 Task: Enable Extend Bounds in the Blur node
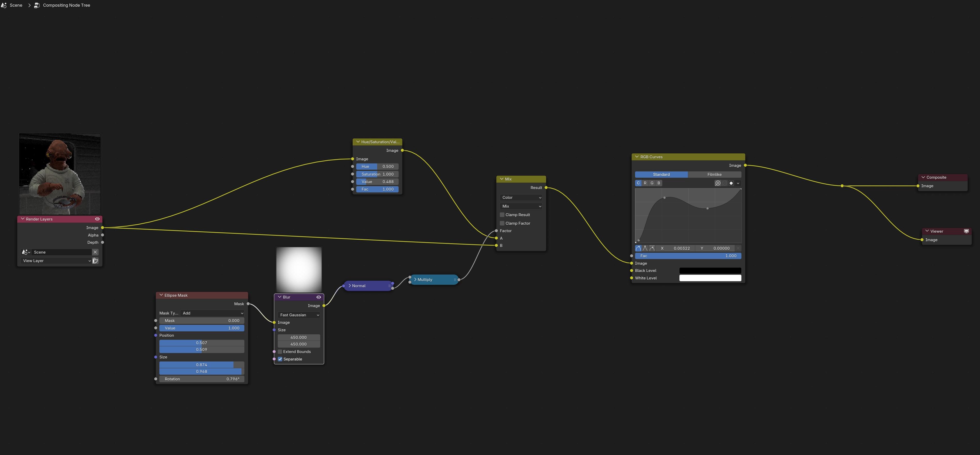(x=280, y=351)
